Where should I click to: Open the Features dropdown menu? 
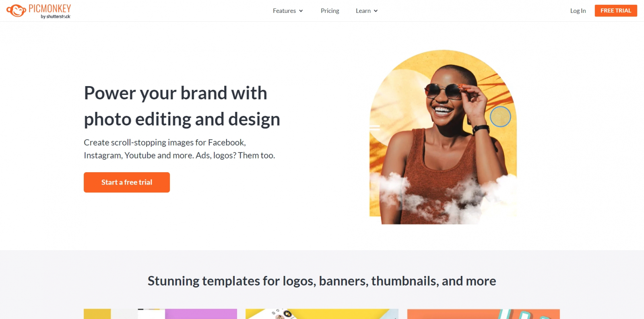click(x=287, y=11)
